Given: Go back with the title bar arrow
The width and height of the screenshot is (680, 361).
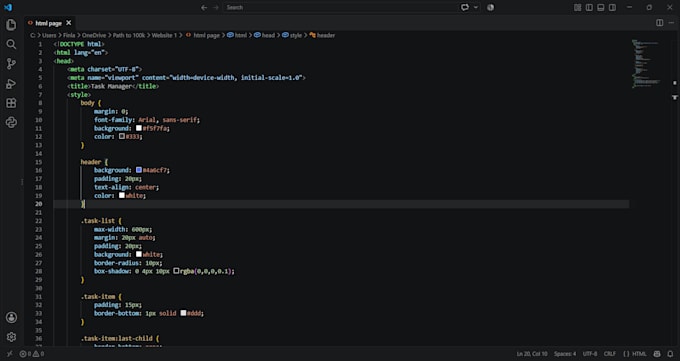Looking at the screenshot, I should 204,7.
